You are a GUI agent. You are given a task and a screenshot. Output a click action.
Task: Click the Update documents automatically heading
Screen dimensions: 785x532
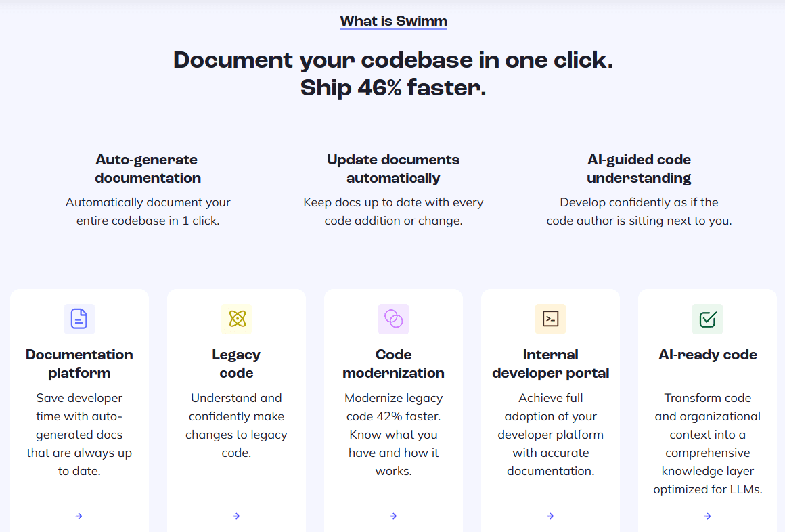[x=393, y=169]
